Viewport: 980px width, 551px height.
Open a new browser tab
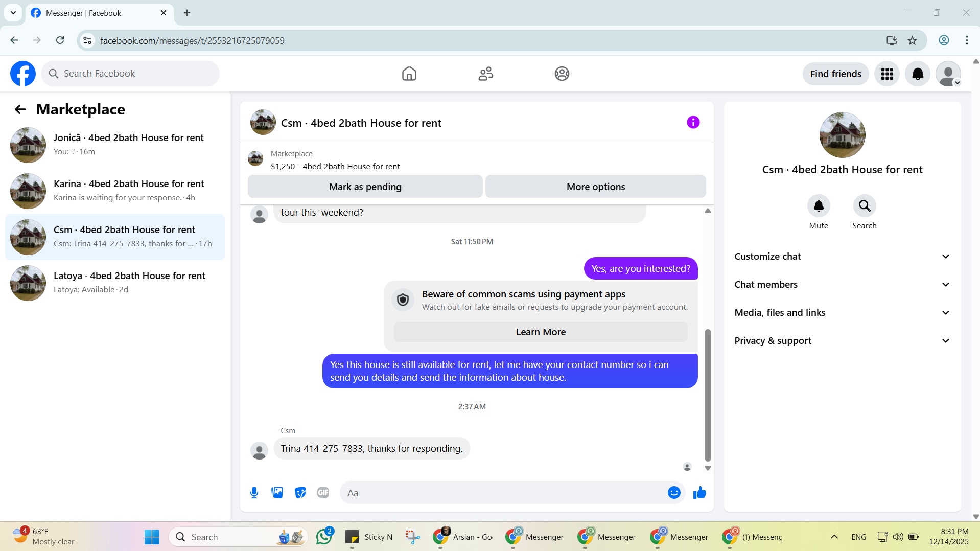coord(187,13)
